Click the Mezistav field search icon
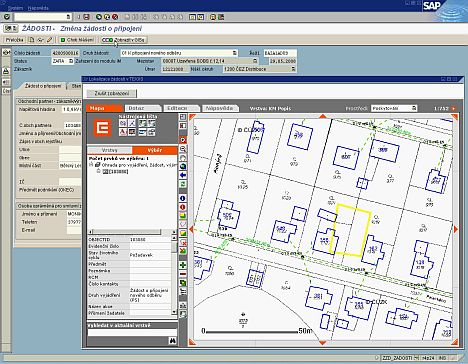The image size is (468, 364). tap(255, 61)
